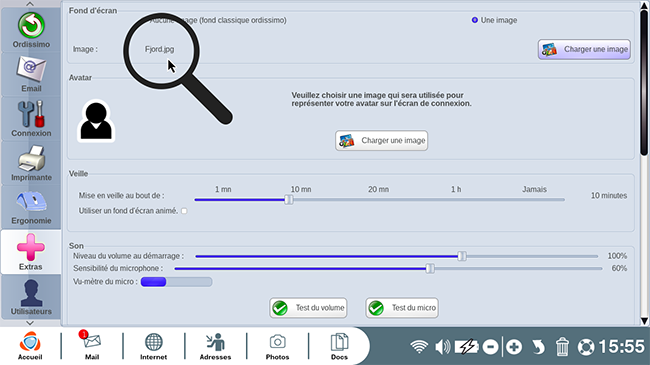Open the Ordissimo settings section
The height and width of the screenshot is (365, 650).
click(31, 30)
